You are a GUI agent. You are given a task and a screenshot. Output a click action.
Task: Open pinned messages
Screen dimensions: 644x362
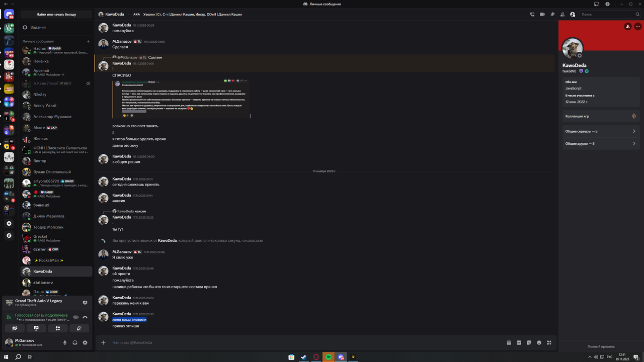[552, 15]
